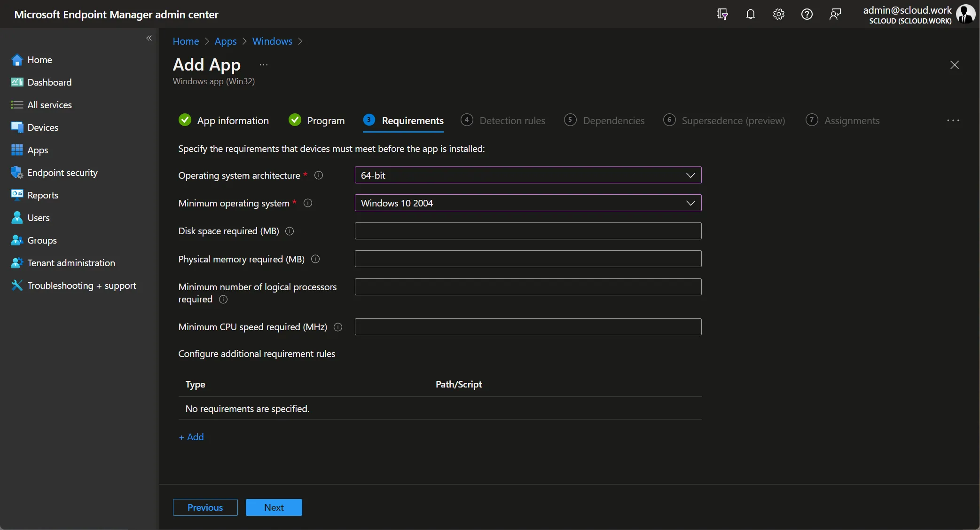The image size is (980, 530).
Task: Click the Reports icon in sidebar
Action: [x=17, y=195]
